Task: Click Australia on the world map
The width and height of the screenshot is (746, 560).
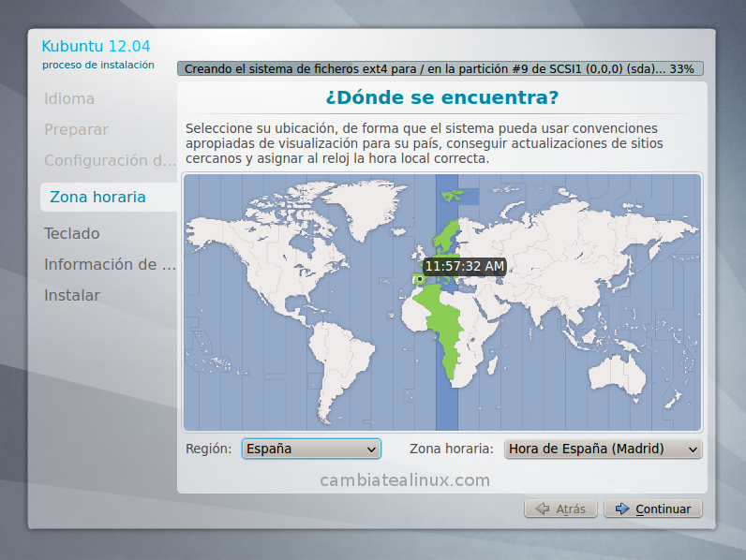Action: click(618, 375)
